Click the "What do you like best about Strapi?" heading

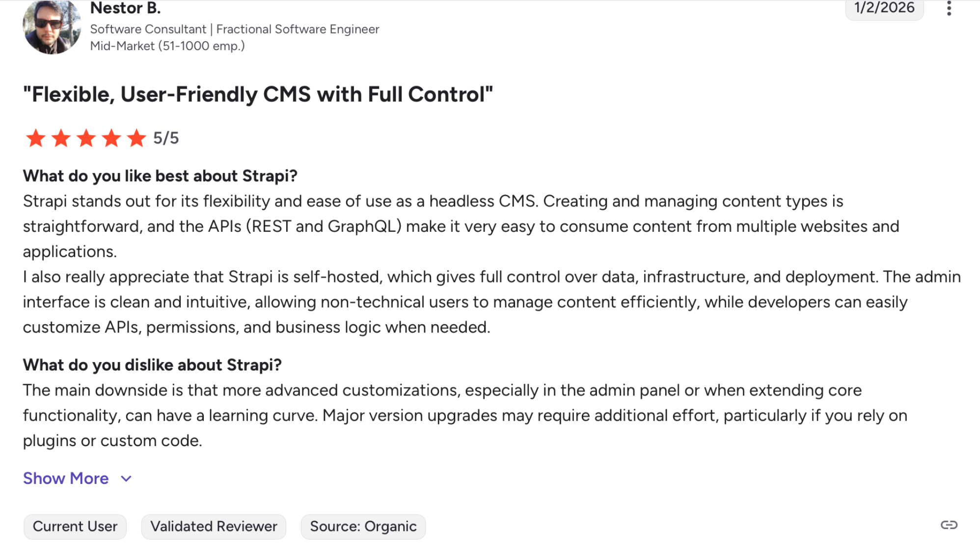pos(160,176)
